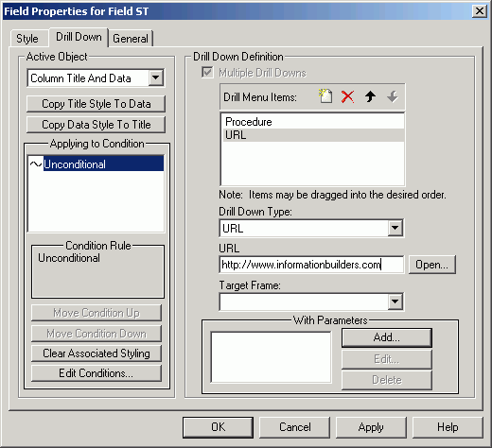
Task: Select the Drill Down tab
Action: (79, 37)
